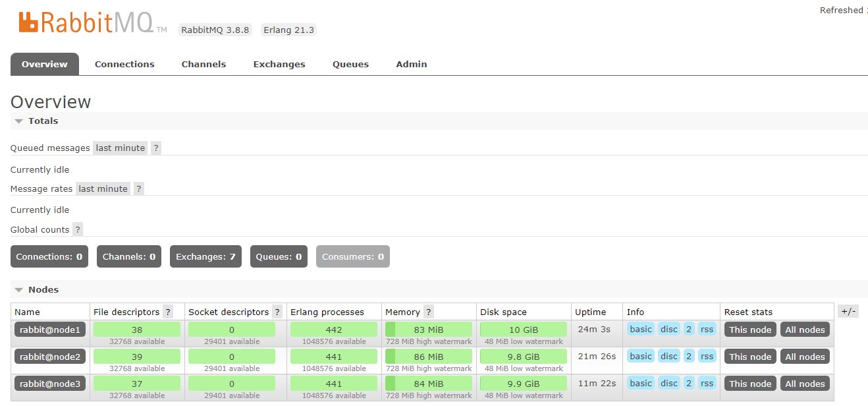868x406 pixels.
Task: Open File descriptors help question mark
Action: click(x=168, y=312)
